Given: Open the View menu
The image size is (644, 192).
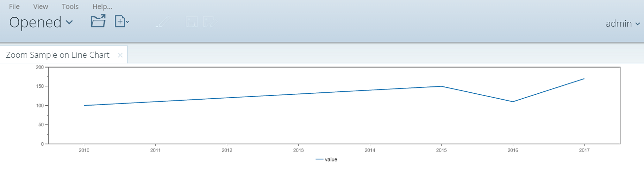Looking at the screenshot, I should pyautogui.click(x=40, y=7).
